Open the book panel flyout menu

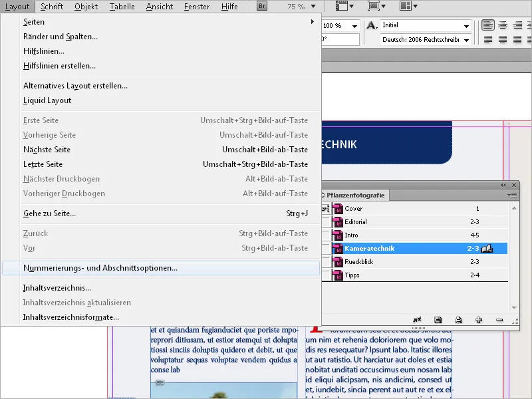pos(511,196)
